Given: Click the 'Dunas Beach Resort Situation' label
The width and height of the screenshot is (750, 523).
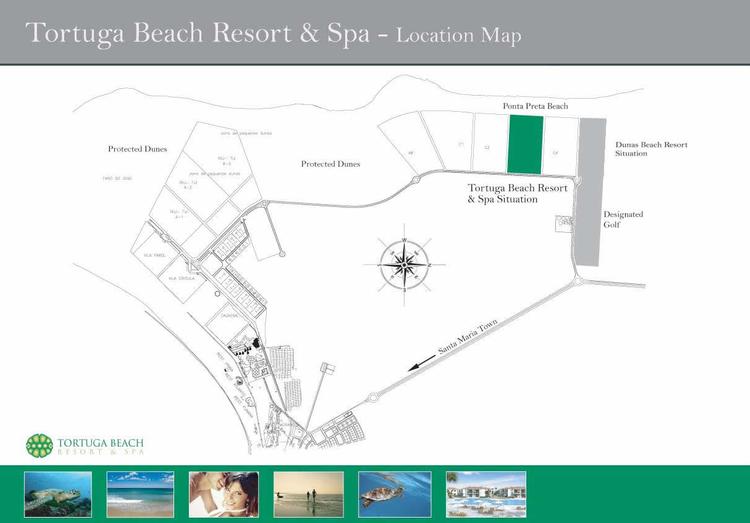Looking at the screenshot, I should tap(651, 149).
